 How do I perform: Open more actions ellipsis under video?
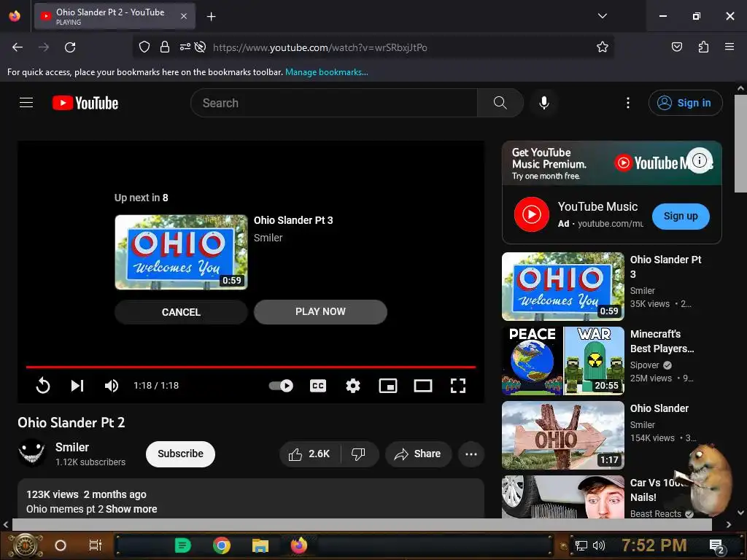coord(471,454)
